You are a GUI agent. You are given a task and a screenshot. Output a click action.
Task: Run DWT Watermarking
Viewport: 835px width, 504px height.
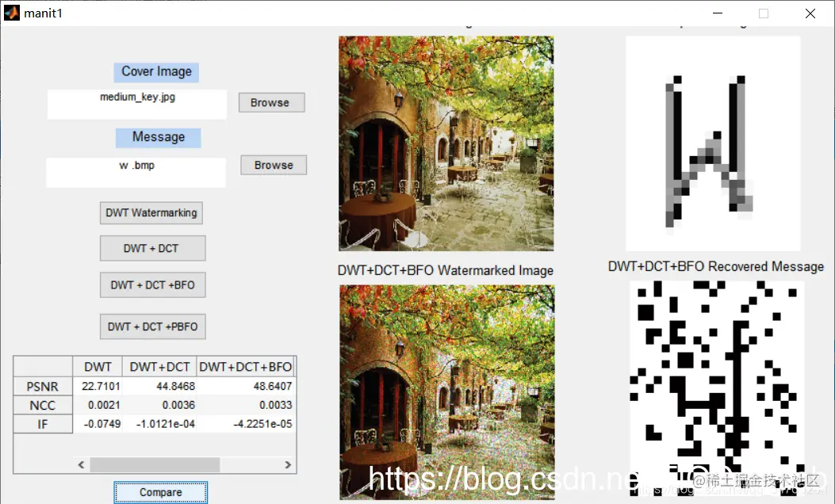coord(151,213)
